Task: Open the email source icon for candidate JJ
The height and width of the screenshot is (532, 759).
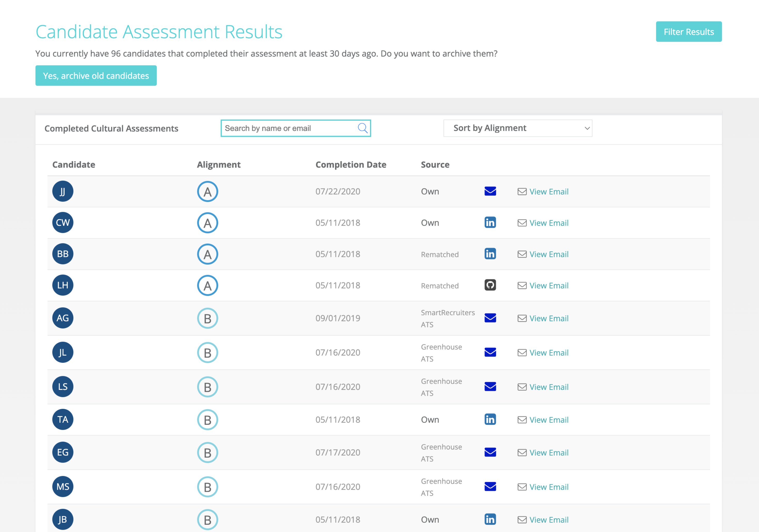Action: coord(490,191)
